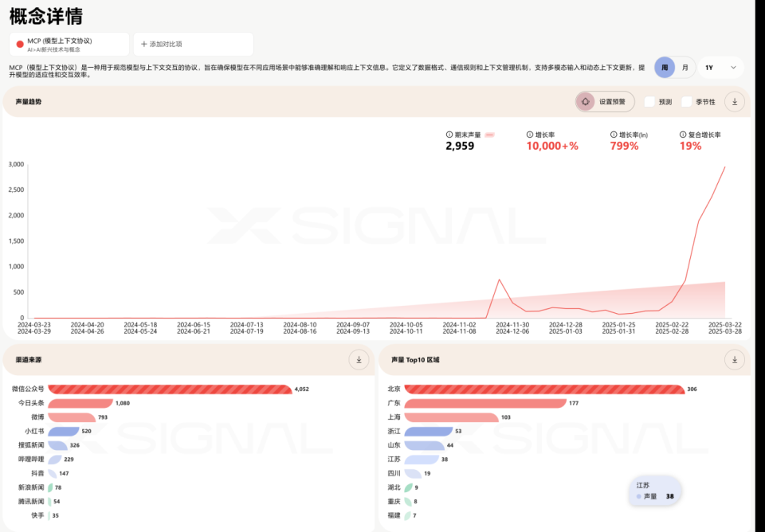This screenshot has width=765, height=532.
Task: Select the MCP (模型上下文协议) concept chip
Action: point(69,45)
